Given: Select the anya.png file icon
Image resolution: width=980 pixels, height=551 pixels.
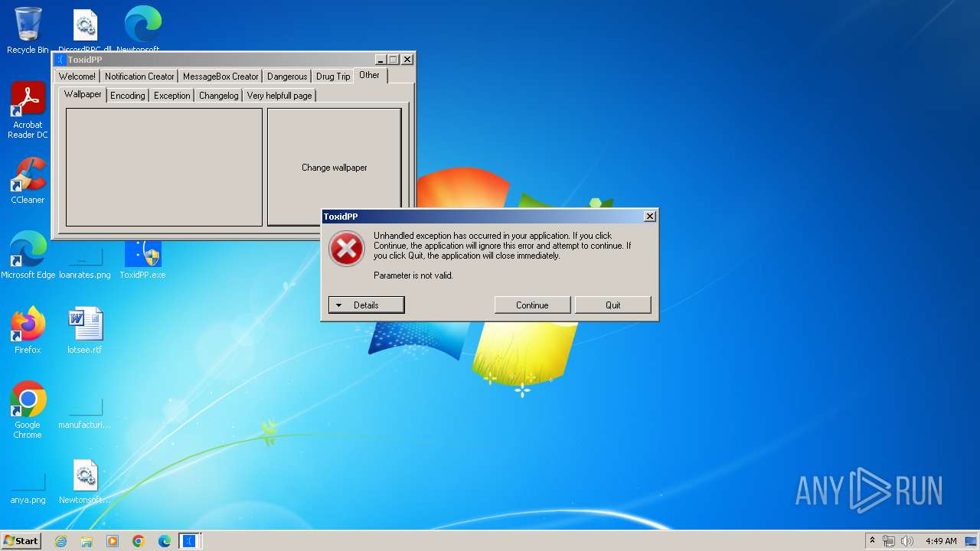Looking at the screenshot, I should pyautogui.click(x=28, y=490).
